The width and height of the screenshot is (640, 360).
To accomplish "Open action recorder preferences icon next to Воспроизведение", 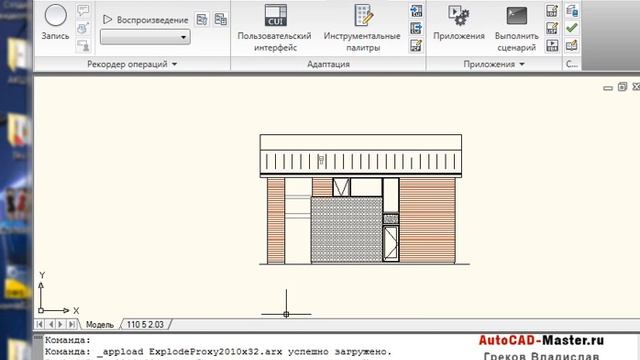I will coord(202,19).
